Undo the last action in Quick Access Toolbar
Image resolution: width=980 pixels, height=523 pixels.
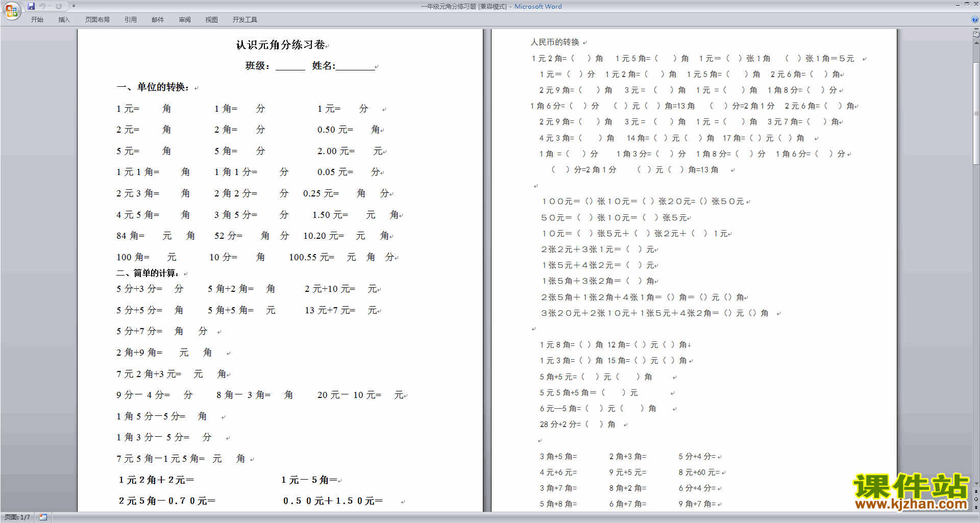click(42, 6)
